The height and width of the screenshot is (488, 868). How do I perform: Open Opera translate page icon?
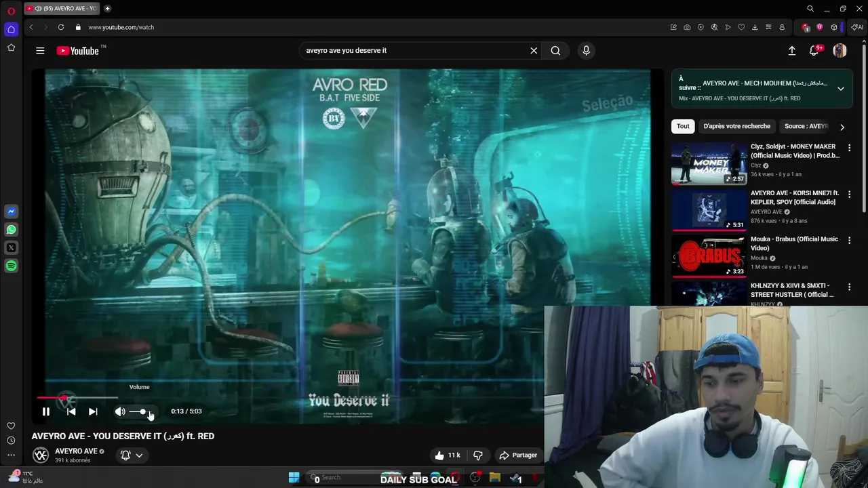[x=714, y=27]
